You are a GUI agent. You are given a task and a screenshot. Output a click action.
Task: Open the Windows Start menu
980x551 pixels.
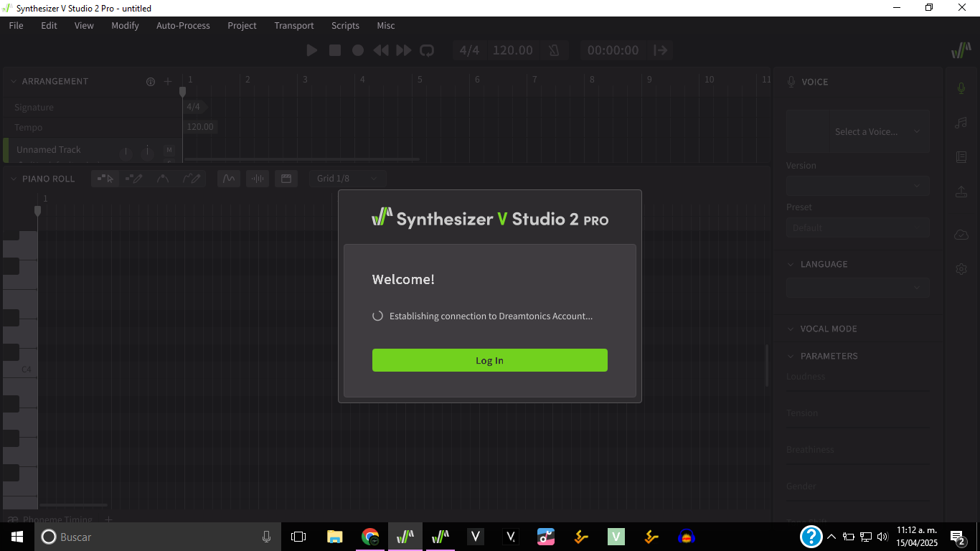tap(17, 537)
